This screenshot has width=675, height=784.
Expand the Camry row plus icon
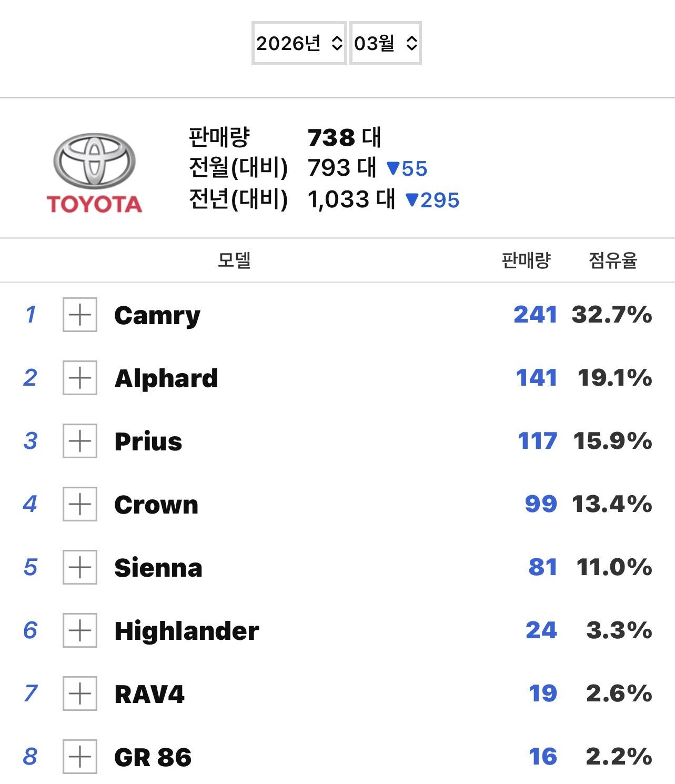80,315
